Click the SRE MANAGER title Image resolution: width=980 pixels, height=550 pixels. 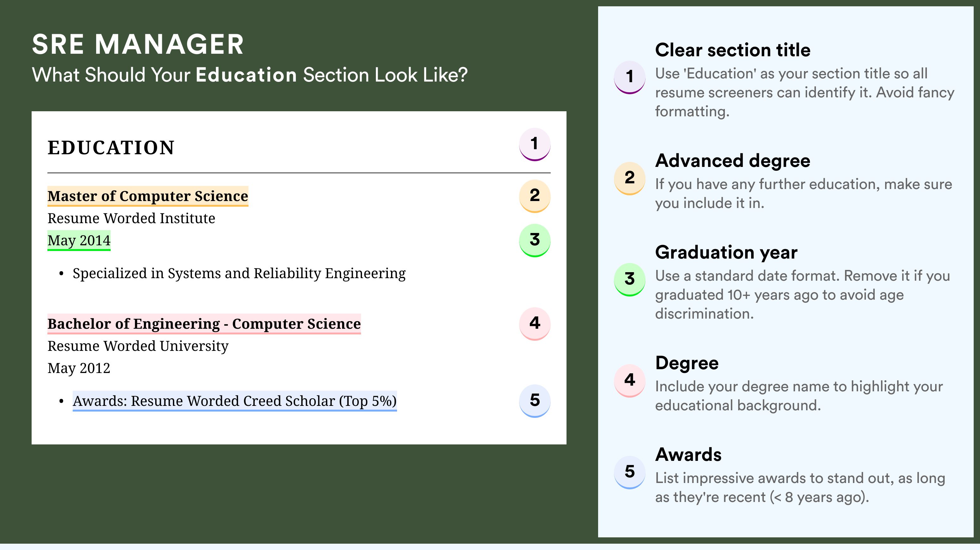pyautogui.click(x=138, y=45)
